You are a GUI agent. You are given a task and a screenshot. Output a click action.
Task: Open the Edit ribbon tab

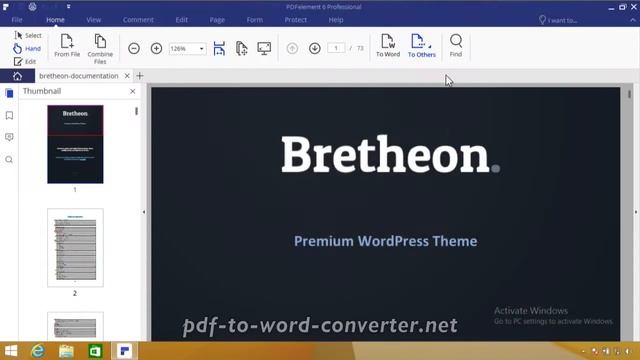[182, 20]
